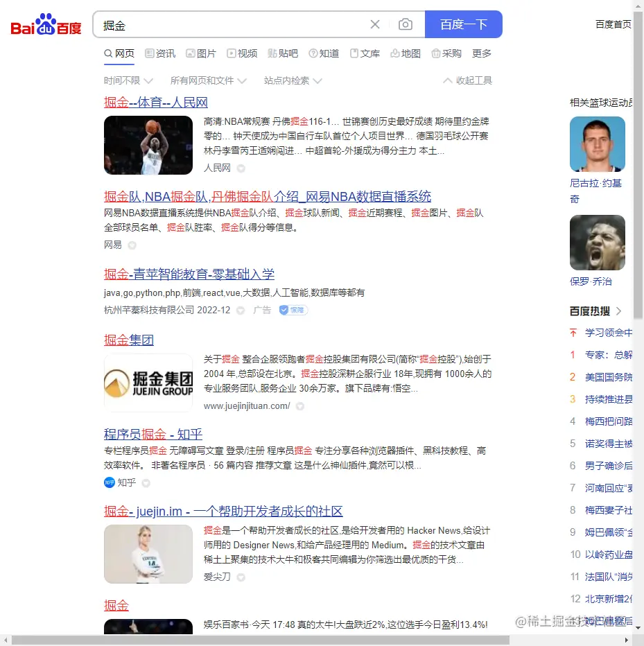Image resolution: width=644 pixels, height=646 pixels.
Task: Open 程序员掘金 - 知乎 result
Action: coord(153,434)
